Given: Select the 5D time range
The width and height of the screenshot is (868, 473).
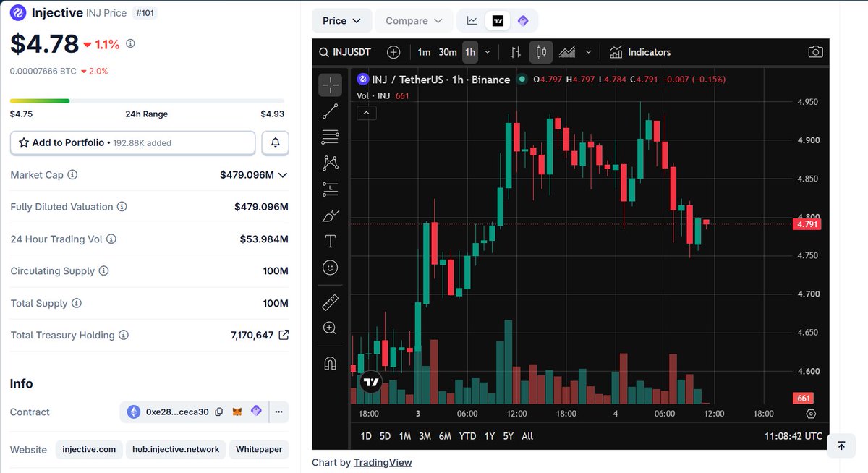Looking at the screenshot, I should (x=386, y=436).
